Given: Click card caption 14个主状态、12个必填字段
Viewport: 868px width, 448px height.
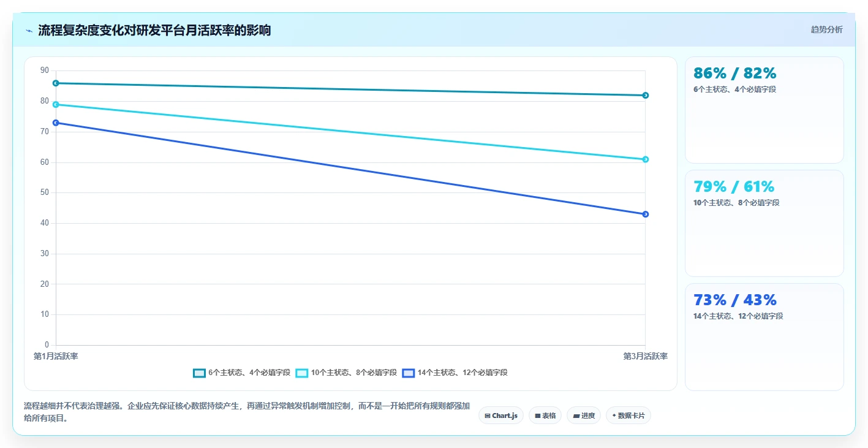Looking at the screenshot, I should (x=738, y=316).
